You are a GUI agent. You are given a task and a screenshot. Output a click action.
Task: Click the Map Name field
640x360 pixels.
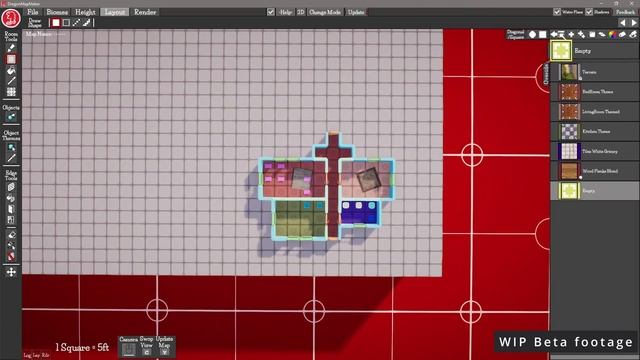pos(45,34)
